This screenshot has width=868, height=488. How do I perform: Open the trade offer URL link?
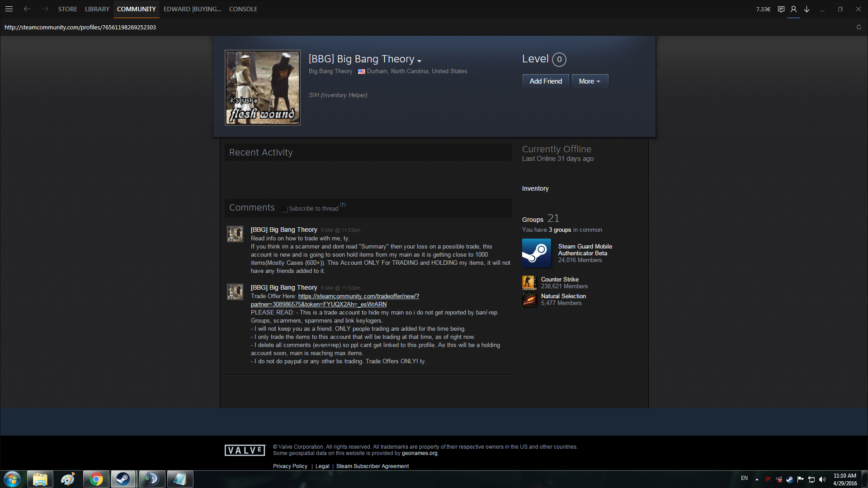[x=358, y=296]
